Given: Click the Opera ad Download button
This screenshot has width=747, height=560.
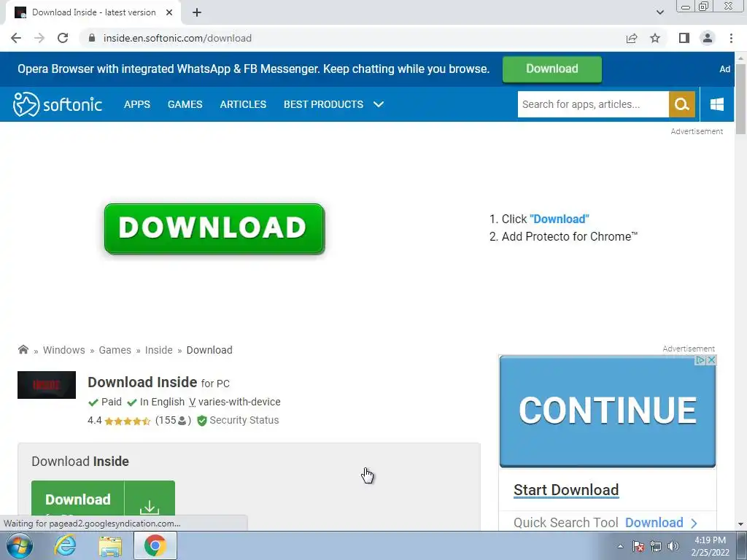Looking at the screenshot, I should [x=552, y=69].
